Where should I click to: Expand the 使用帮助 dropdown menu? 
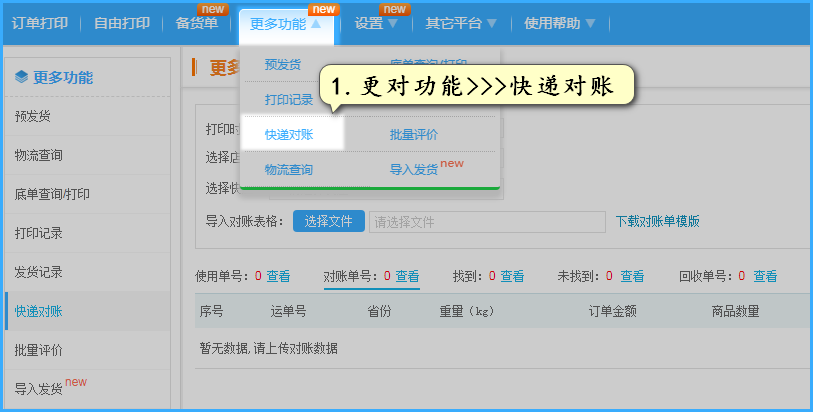[559, 23]
